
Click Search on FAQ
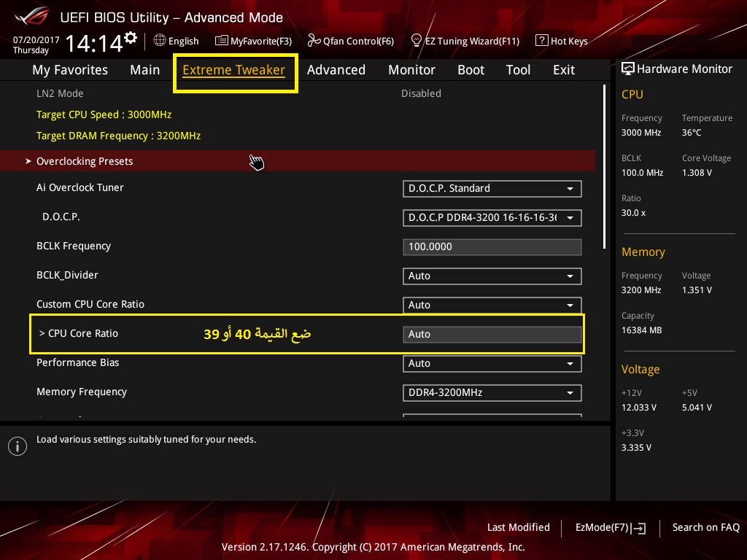click(705, 527)
